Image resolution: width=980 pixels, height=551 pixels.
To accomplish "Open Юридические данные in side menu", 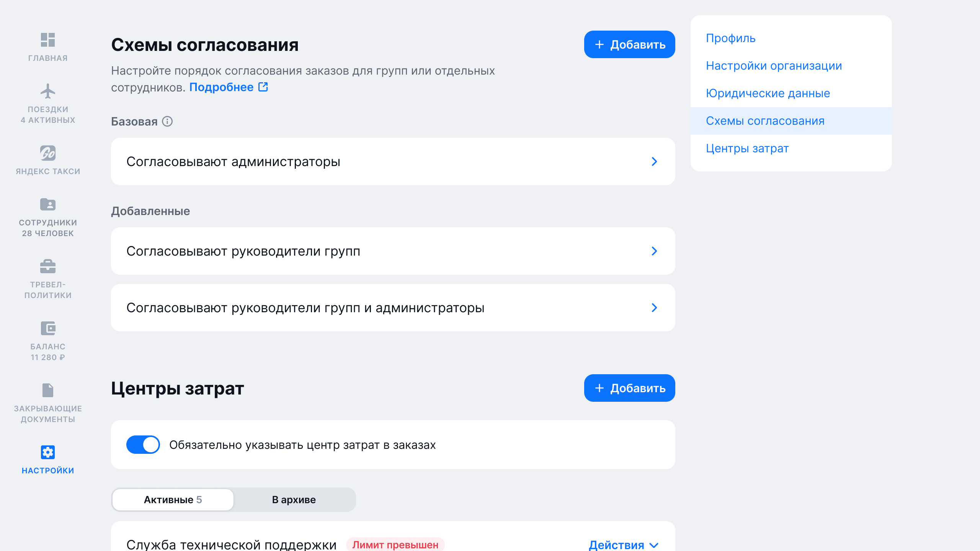I will pyautogui.click(x=768, y=93).
